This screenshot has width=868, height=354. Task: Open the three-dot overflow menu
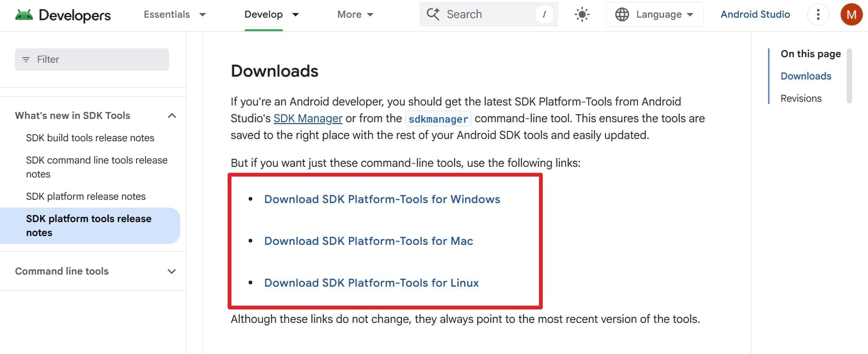818,14
